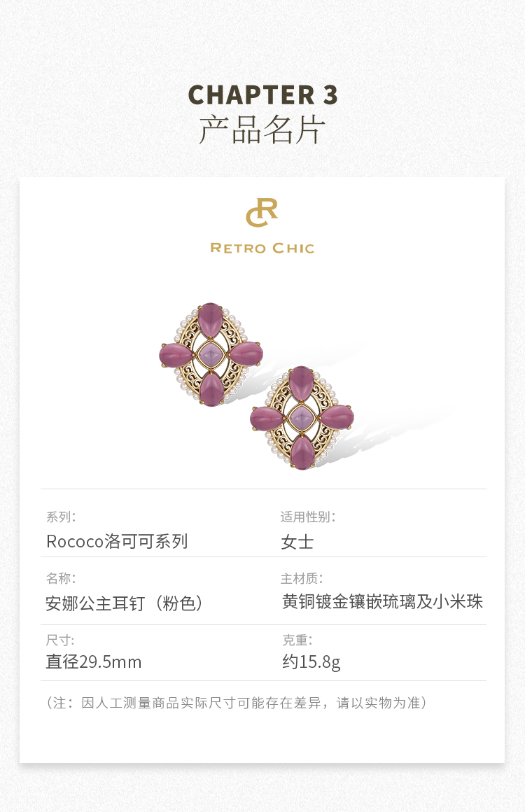This screenshot has width=525, height=812.
Task: Select the 女士 gender value
Action: pos(297,542)
